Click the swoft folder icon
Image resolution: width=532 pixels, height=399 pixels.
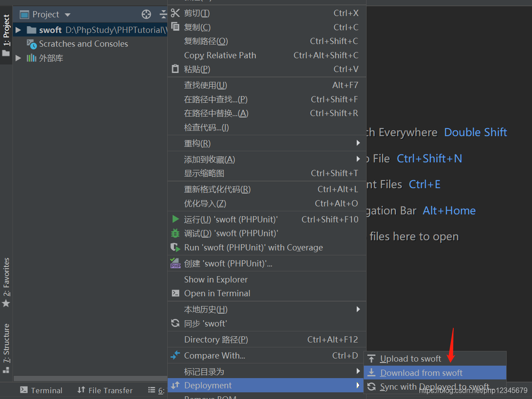click(32, 30)
